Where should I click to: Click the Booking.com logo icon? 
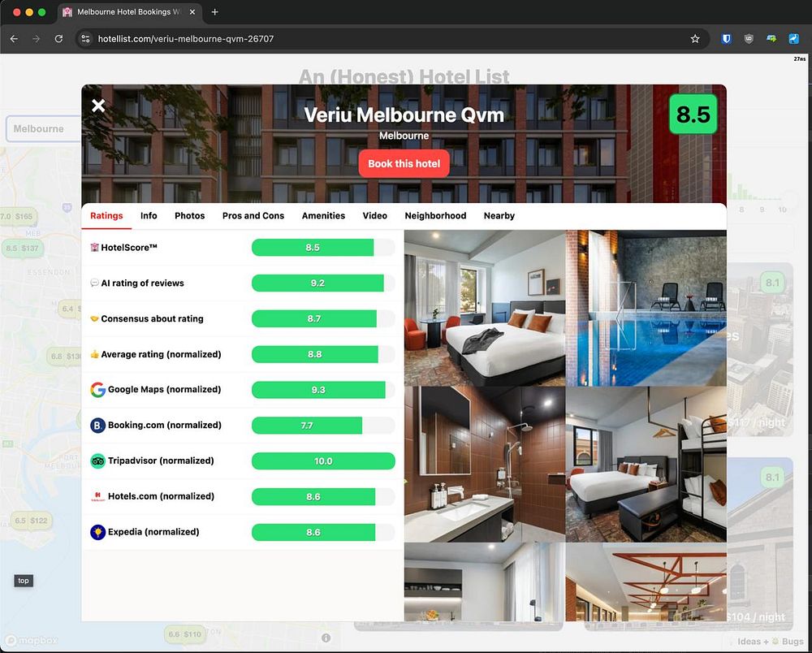point(98,425)
